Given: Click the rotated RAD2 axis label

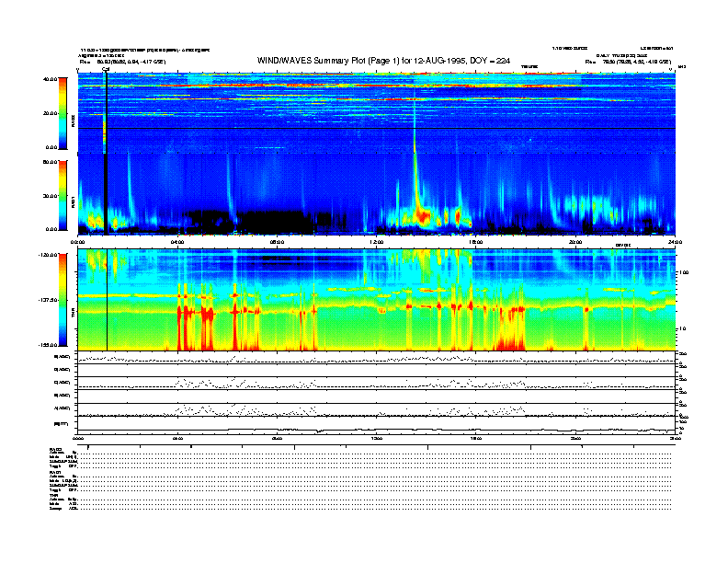Looking at the screenshot, I should point(73,121).
